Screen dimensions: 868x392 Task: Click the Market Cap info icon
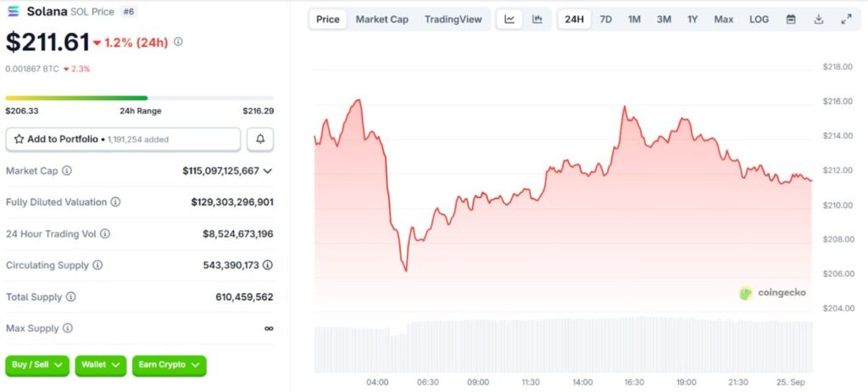click(x=67, y=171)
